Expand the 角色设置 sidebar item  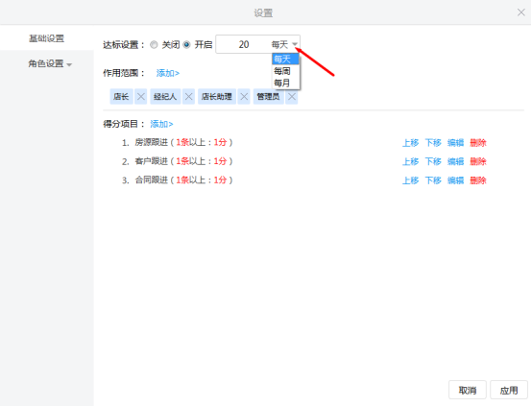point(50,63)
